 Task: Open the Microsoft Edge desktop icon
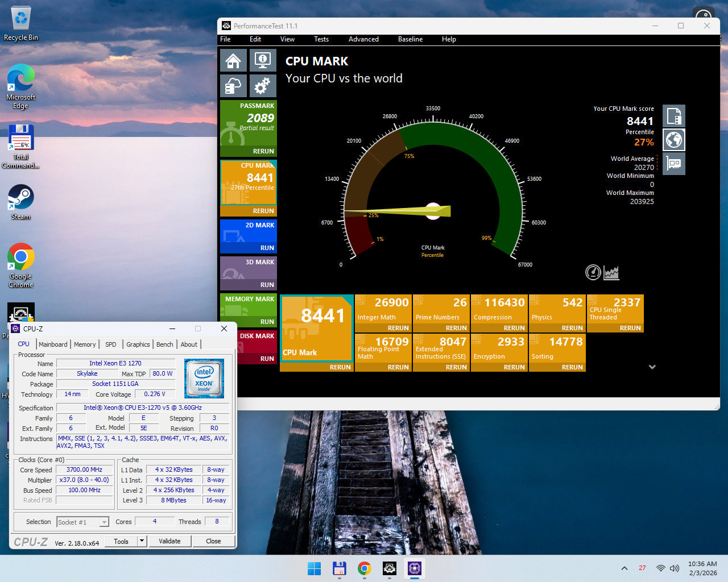pyautogui.click(x=21, y=86)
